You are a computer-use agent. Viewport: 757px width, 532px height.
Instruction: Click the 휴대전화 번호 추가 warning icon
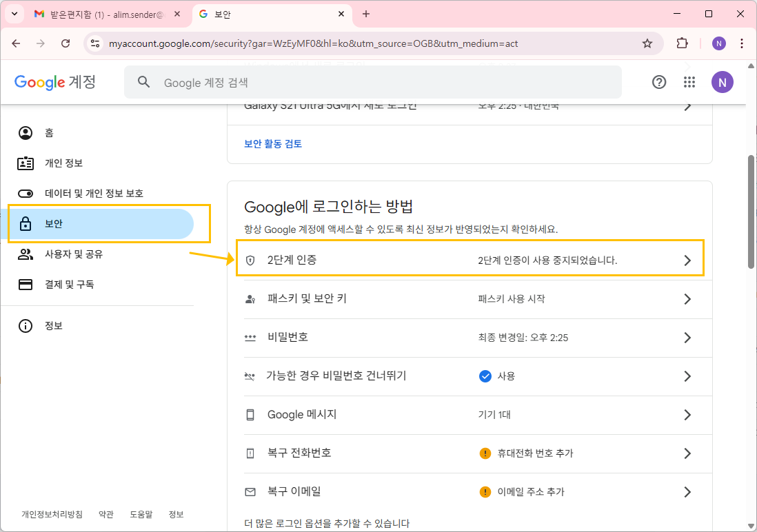[485, 453]
